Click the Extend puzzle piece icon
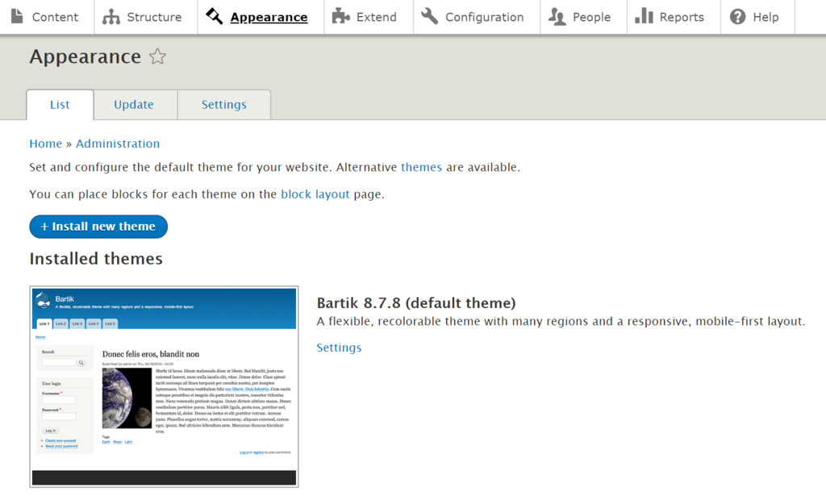Viewport: 826px width, 504px height. tap(341, 16)
